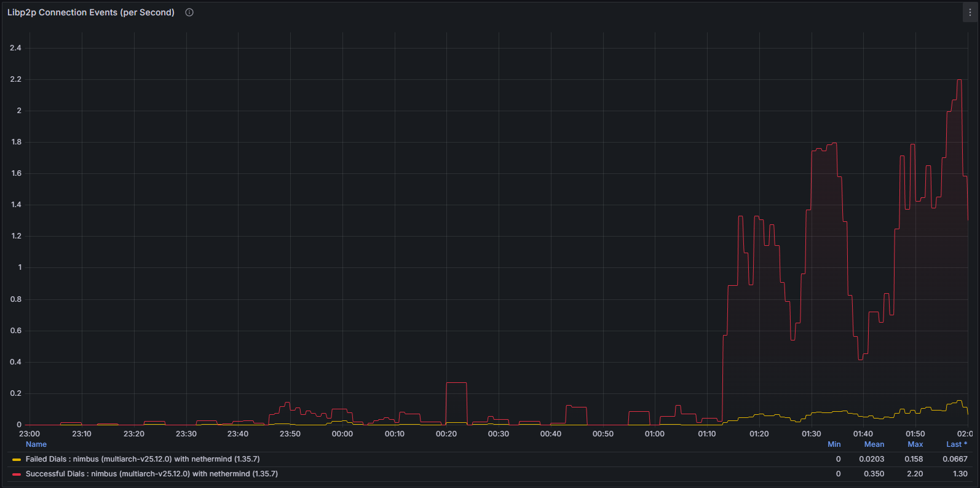980x488 pixels.
Task: Sort legend by the Name column
Action: click(x=36, y=444)
